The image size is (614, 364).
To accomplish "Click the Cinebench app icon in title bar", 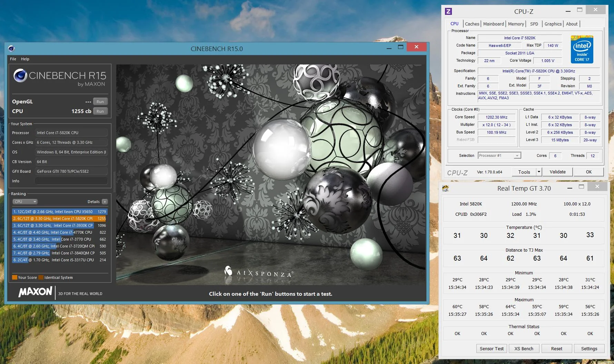I will pyautogui.click(x=11, y=48).
